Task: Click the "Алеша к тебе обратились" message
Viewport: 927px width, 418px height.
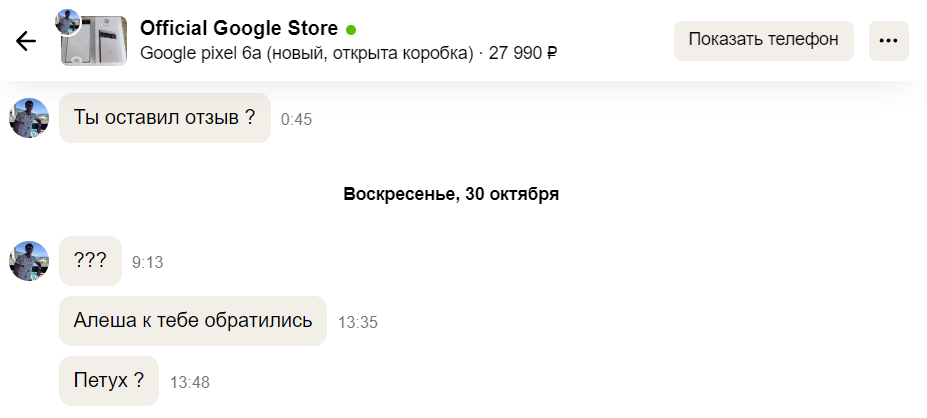Action: pyautogui.click(x=193, y=321)
